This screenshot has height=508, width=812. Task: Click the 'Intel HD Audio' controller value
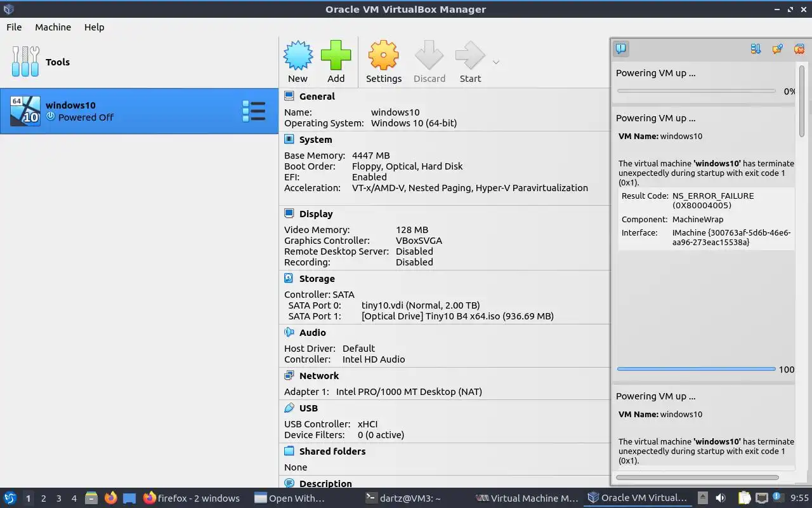click(x=374, y=359)
